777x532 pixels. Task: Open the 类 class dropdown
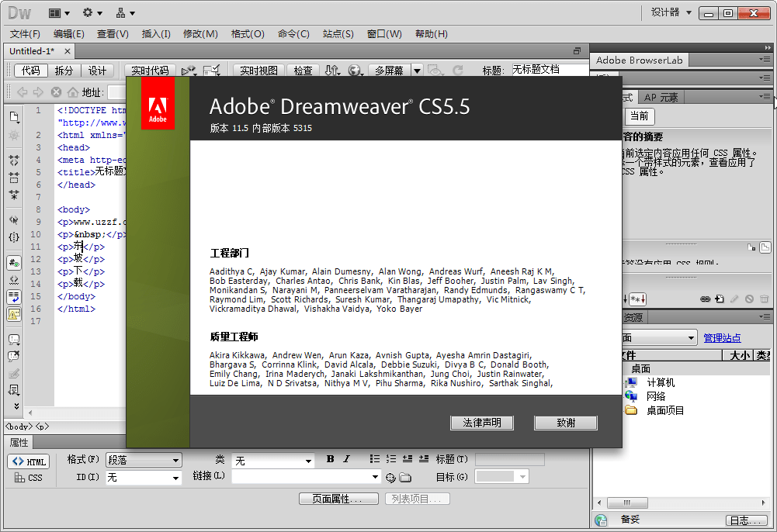coord(273,461)
